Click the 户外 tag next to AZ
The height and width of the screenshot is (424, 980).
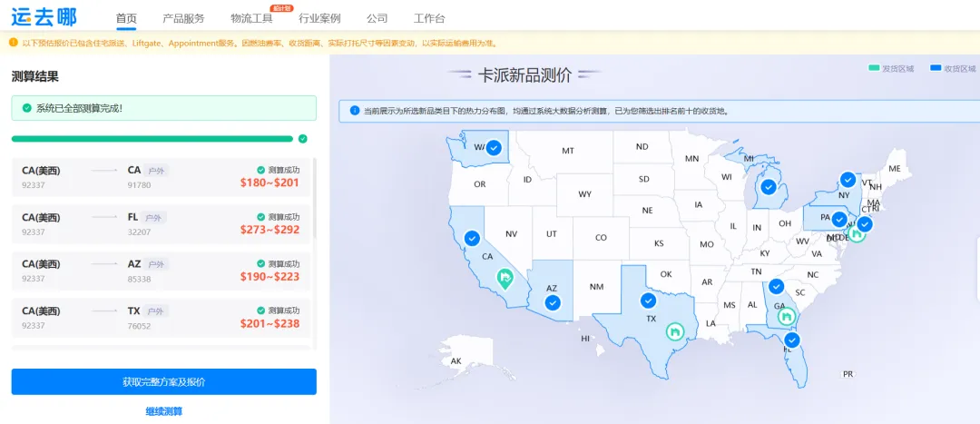click(157, 264)
